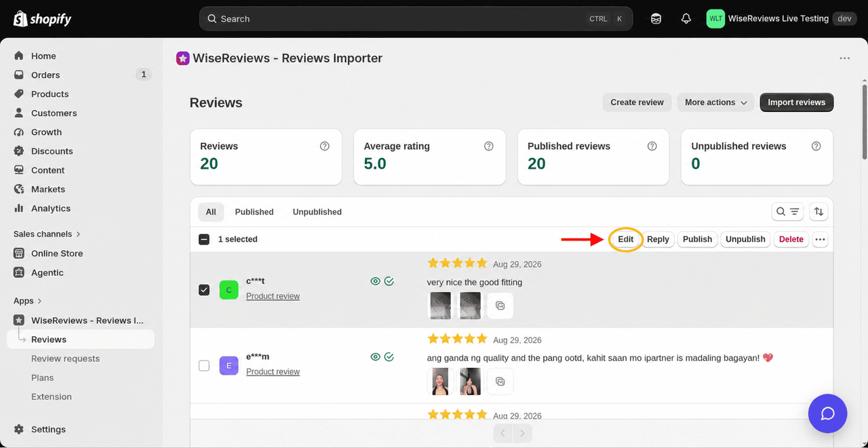The height and width of the screenshot is (448, 868).
Task: Click the Unpublish bulk action
Action: (745, 239)
